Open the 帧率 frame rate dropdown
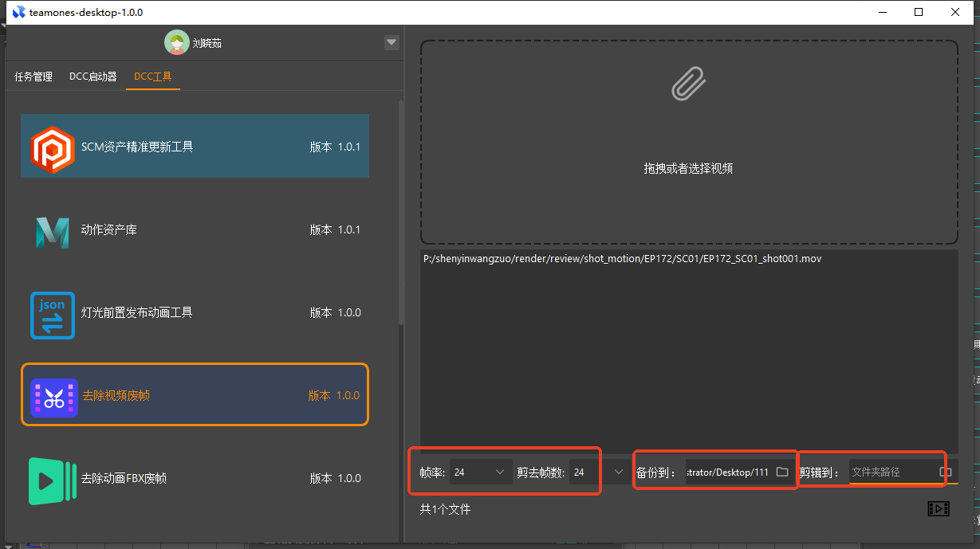This screenshot has height=549, width=980. (500, 472)
